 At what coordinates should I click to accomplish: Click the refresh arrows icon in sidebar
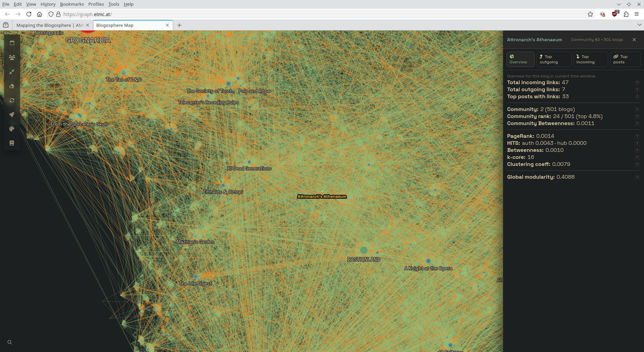12,101
